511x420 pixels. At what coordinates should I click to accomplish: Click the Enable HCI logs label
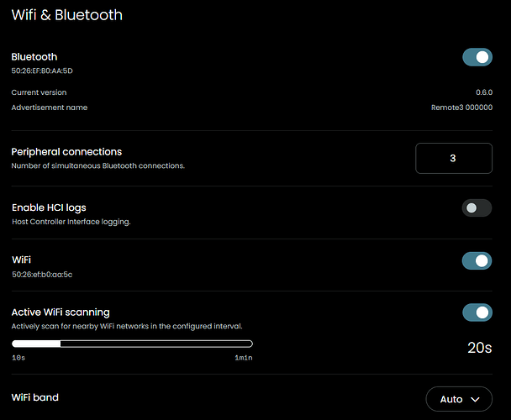point(49,207)
